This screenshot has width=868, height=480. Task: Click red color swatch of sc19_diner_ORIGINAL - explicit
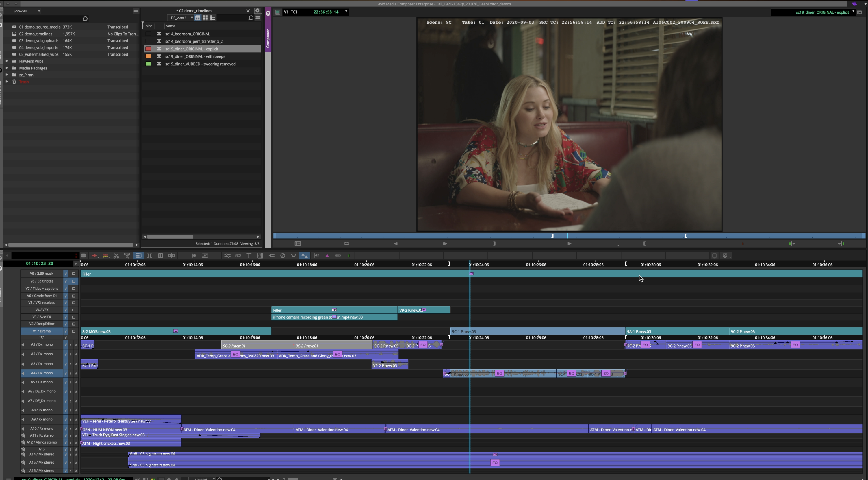coord(148,49)
